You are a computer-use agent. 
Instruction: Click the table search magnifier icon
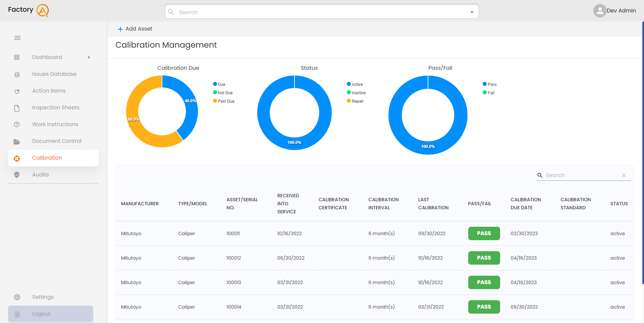tap(540, 175)
